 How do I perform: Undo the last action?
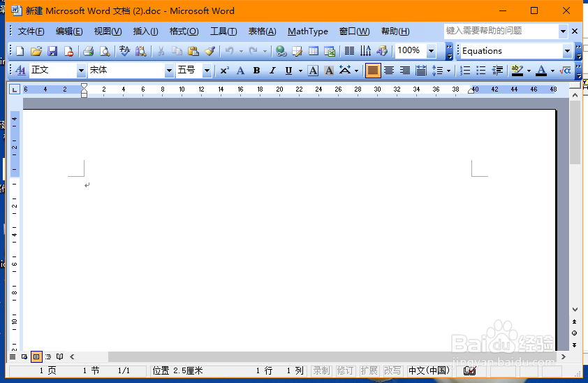click(x=230, y=51)
